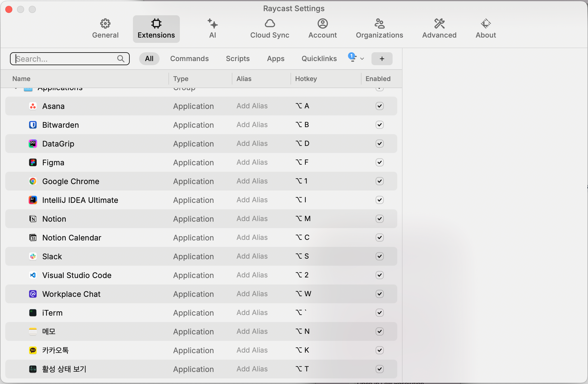This screenshot has width=588, height=384.
Task: Click the Google Chrome icon
Action: pyautogui.click(x=33, y=181)
